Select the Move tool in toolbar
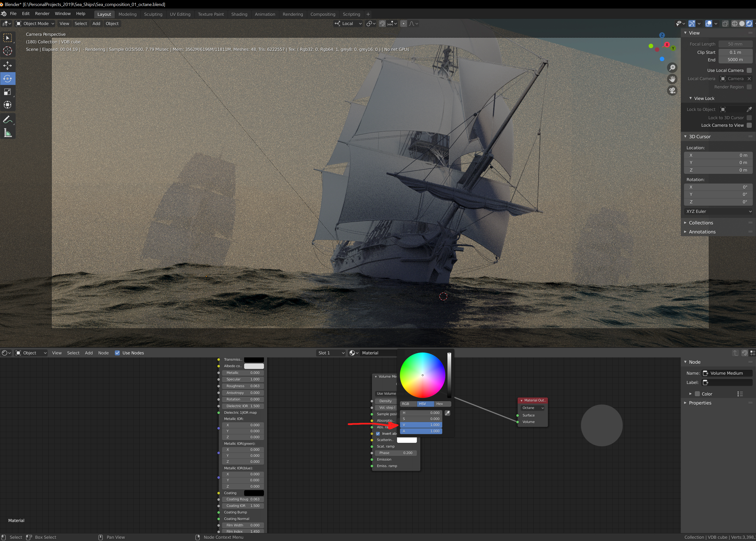Image resolution: width=756 pixels, height=541 pixels. (x=7, y=66)
